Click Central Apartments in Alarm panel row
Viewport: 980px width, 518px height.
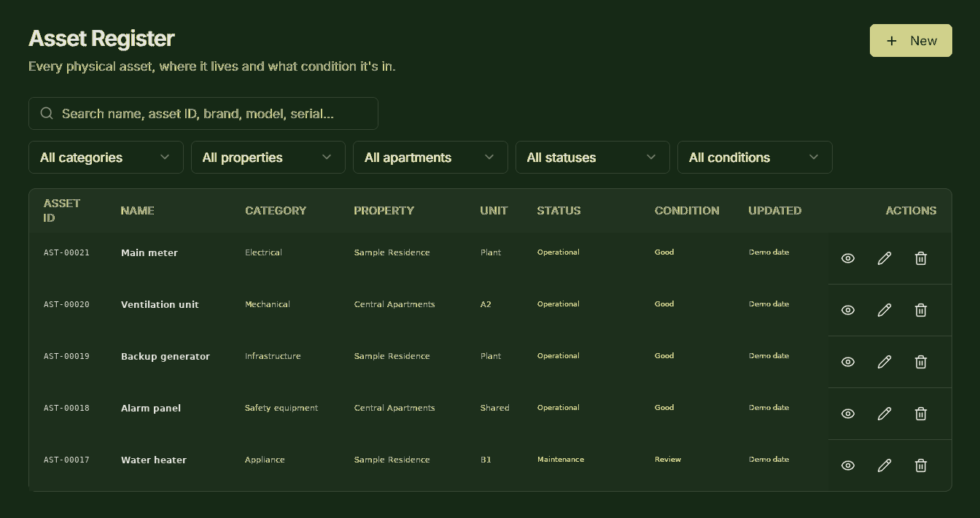click(394, 408)
